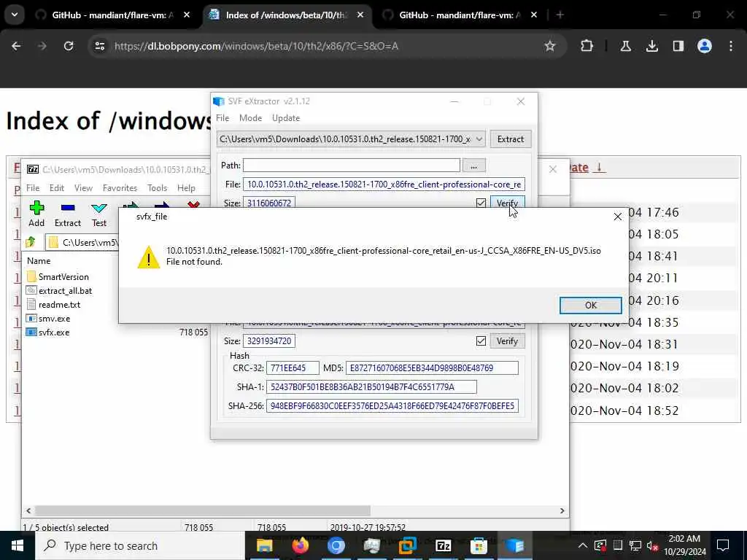Toggle the checkbox next to size 3116060672
The height and width of the screenshot is (560, 747).
coord(481,203)
